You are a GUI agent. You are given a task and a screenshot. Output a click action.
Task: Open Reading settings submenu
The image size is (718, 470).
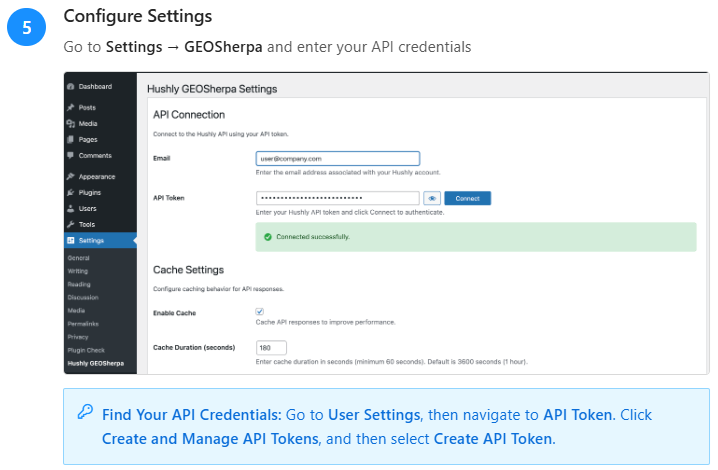tap(79, 284)
